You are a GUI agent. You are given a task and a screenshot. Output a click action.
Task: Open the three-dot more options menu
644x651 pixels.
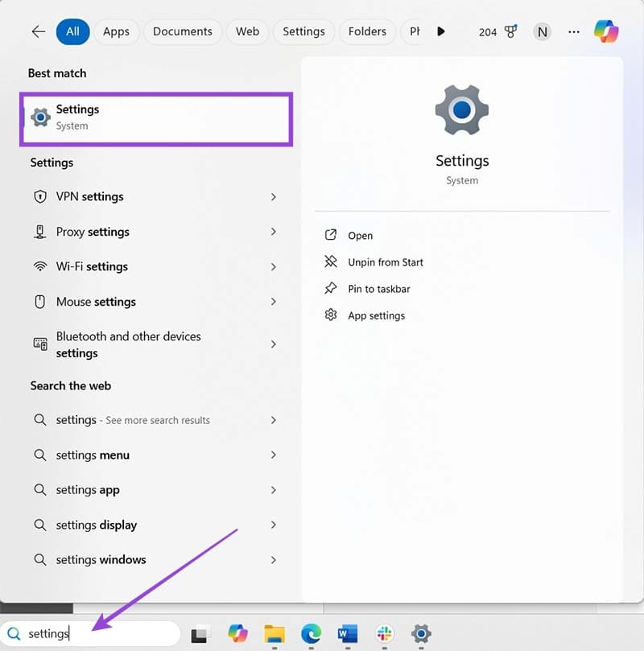574,32
